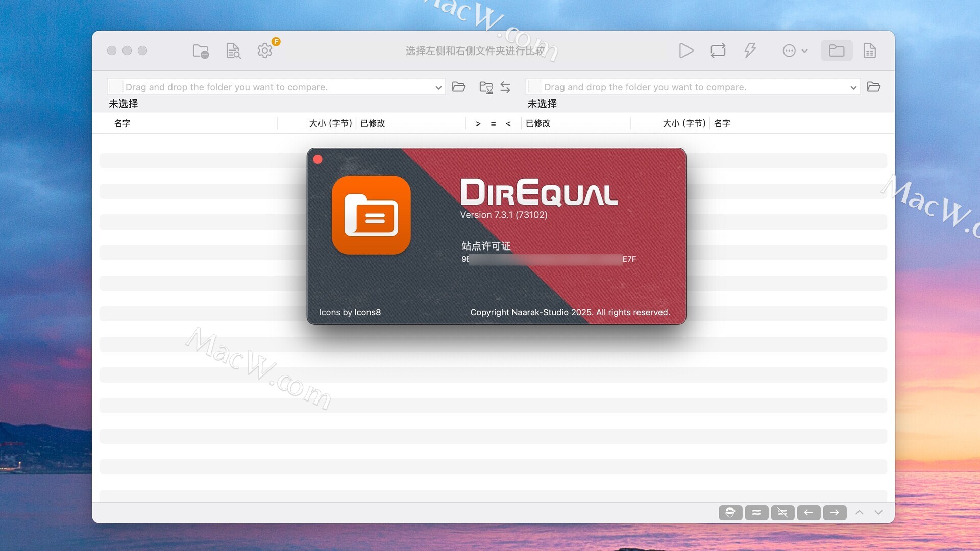This screenshot has width=980, height=551.
Task: Switch to folder view mode tab
Action: (x=836, y=51)
